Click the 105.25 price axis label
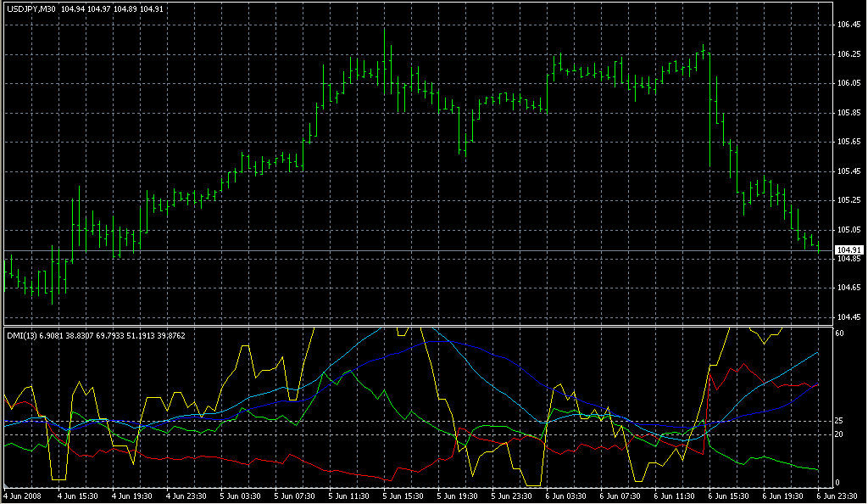Viewport: 868px width, 504px height. pyautogui.click(x=849, y=200)
